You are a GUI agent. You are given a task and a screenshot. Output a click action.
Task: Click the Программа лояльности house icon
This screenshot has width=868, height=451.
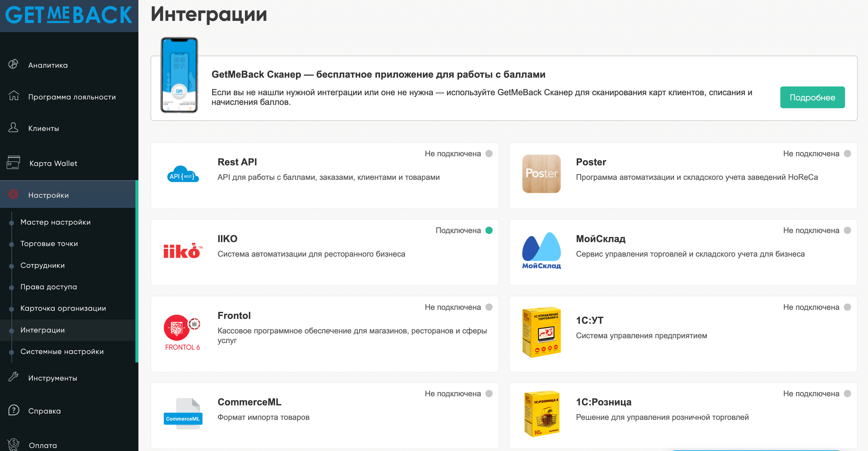click(x=14, y=96)
